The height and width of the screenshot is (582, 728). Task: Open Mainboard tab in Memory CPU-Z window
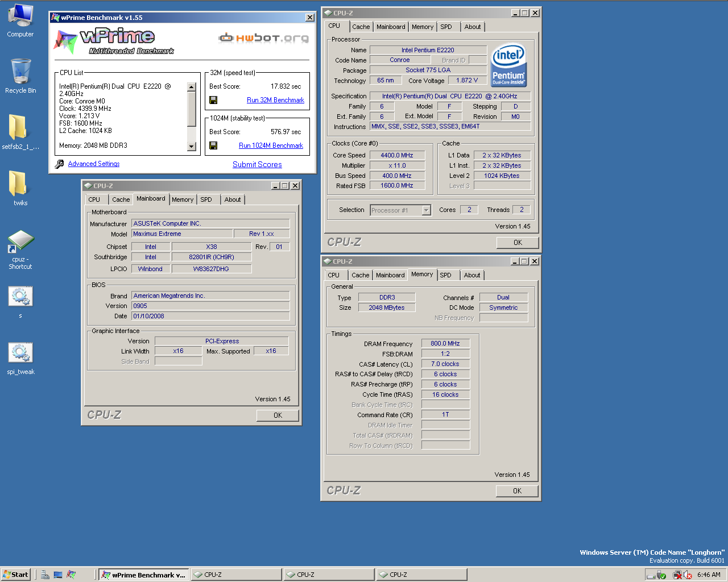(x=391, y=275)
